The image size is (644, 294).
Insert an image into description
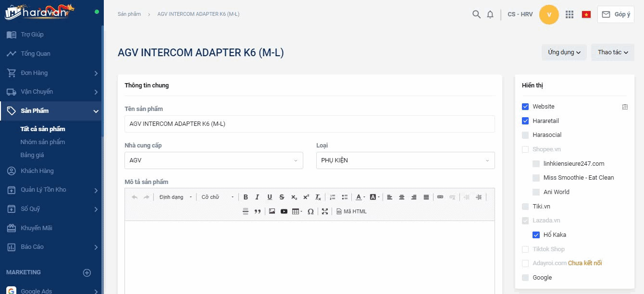pos(272,211)
